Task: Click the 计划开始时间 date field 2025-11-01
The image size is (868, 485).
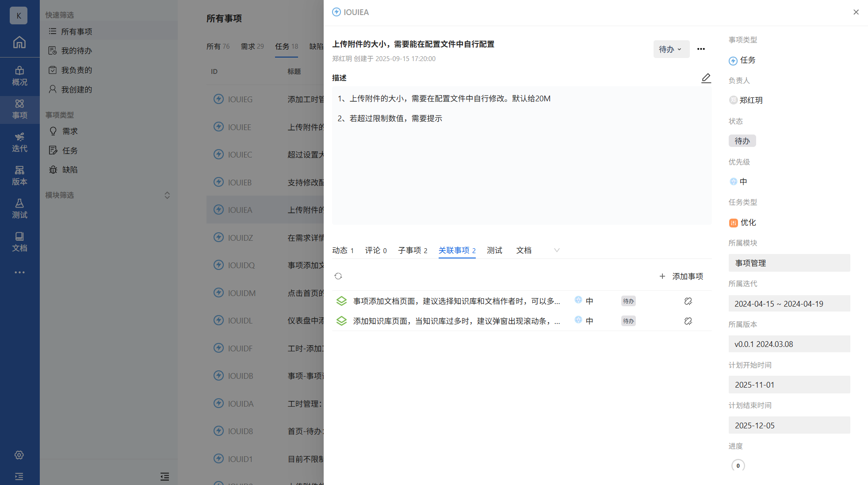Action: [789, 385]
